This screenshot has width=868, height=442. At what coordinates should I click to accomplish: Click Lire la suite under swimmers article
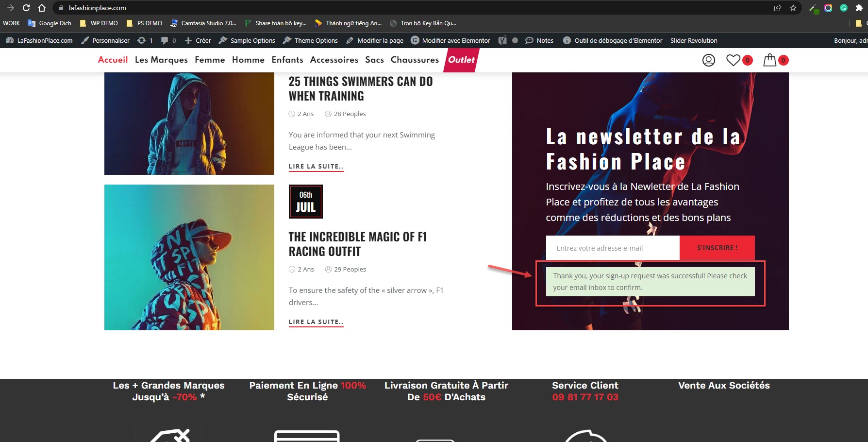(x=316, y=167)
